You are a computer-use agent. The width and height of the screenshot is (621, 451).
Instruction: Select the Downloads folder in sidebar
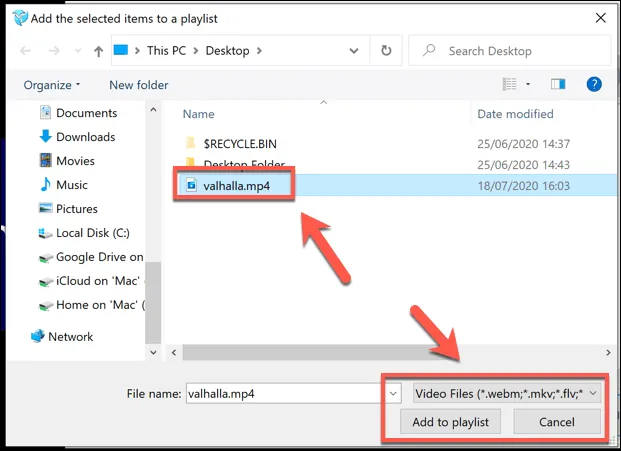coord(85,137)
